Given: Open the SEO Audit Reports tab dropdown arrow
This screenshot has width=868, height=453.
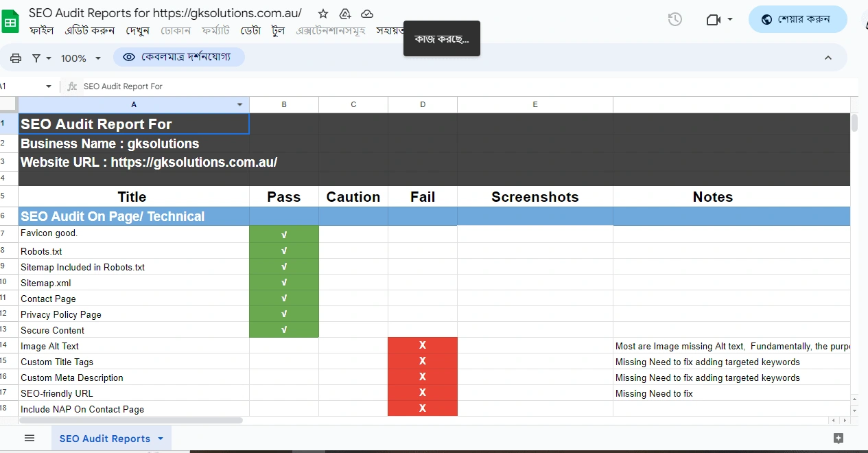Looking at the screenshot, I should 161,438.
